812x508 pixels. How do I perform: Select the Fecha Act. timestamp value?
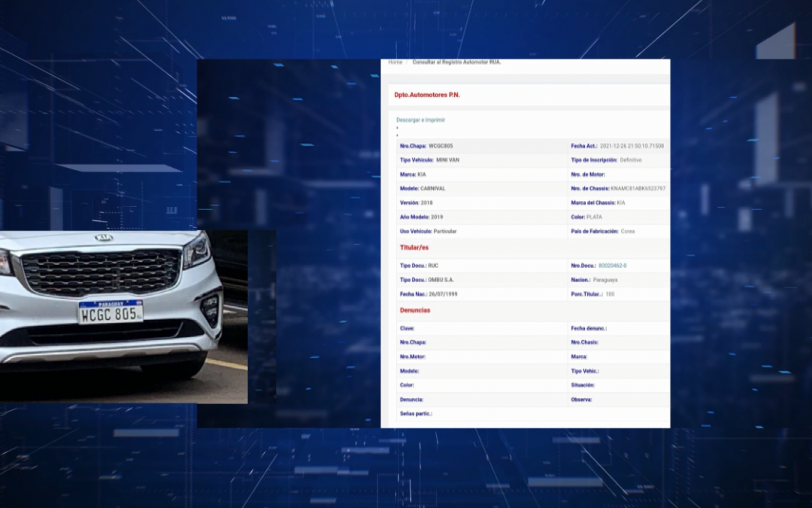(632, 146)
